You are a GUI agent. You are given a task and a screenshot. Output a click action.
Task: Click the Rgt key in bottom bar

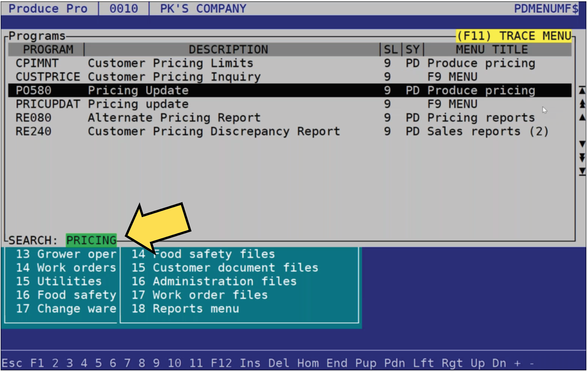tap(452, 363)
